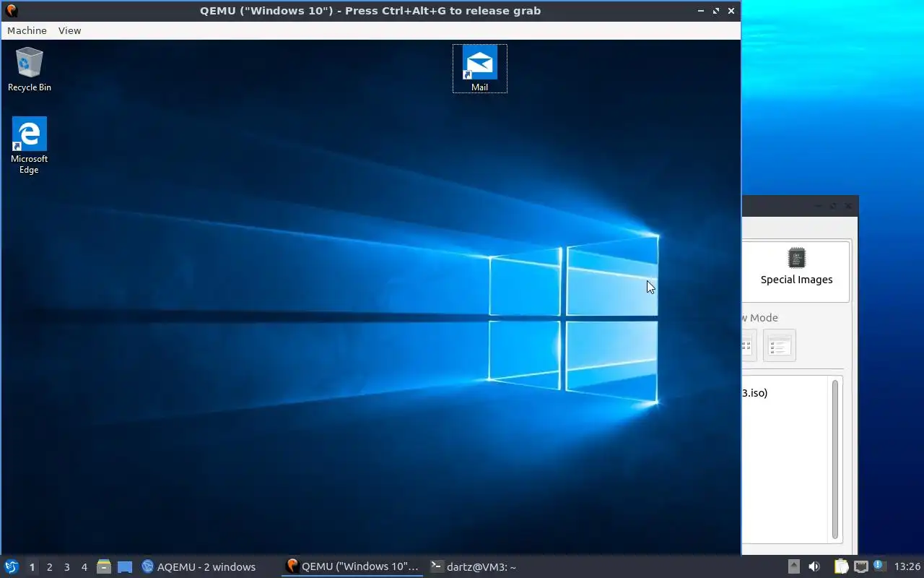Image resolution: width=924 pixels, height=578 pixels.
Task: Click the QEMU title bar logo icon
Action: click(x=11, y=11)
